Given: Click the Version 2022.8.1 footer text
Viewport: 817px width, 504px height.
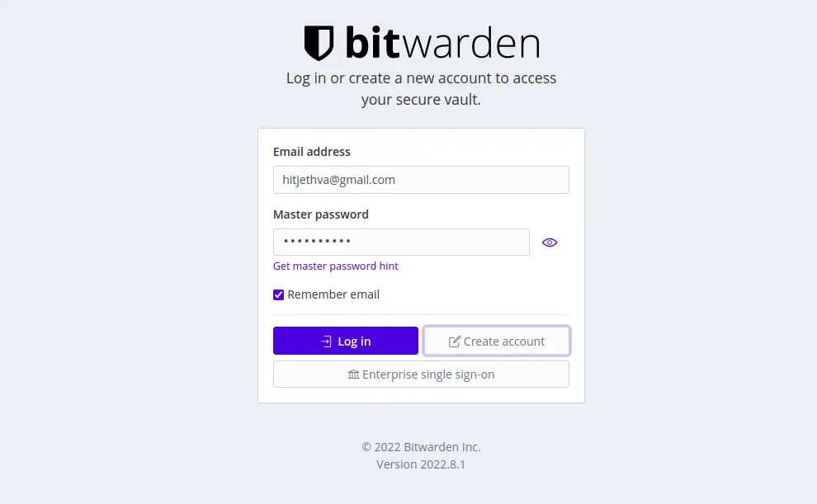Looking at the screenshot, I should (421, 464).
